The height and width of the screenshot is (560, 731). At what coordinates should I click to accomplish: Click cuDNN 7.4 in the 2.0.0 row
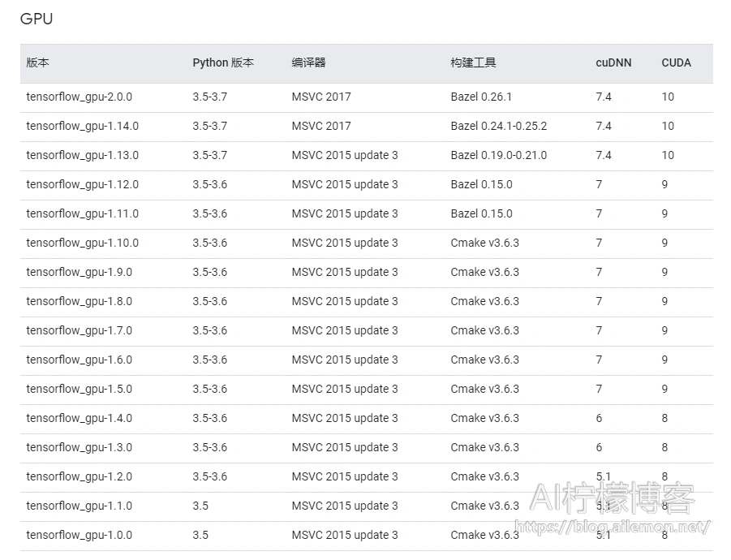[x=604, y=97]
